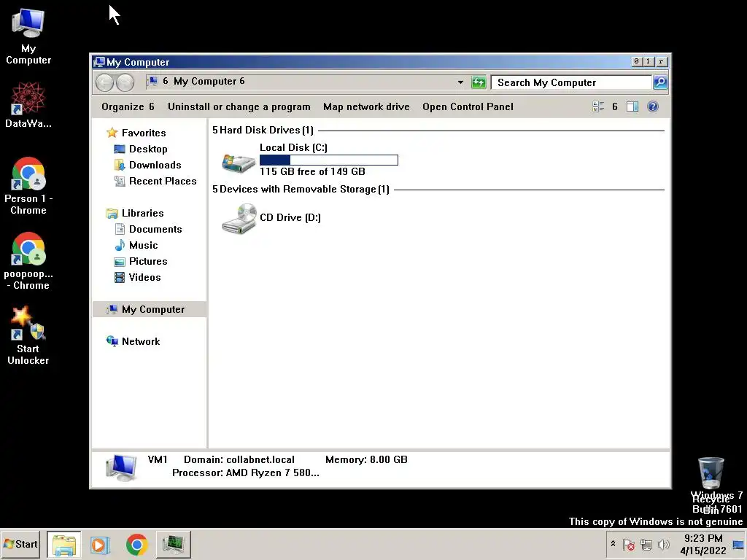Click Open Control Panel

468,106
